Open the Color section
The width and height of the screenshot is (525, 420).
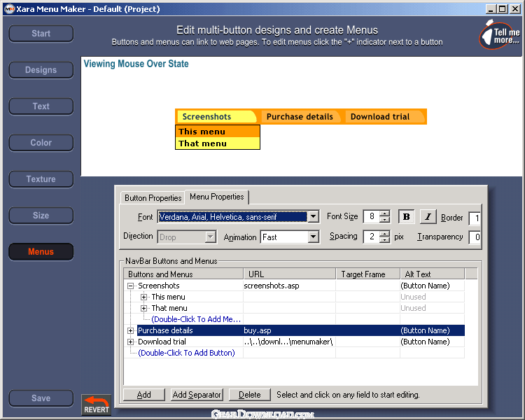(41, 143)
